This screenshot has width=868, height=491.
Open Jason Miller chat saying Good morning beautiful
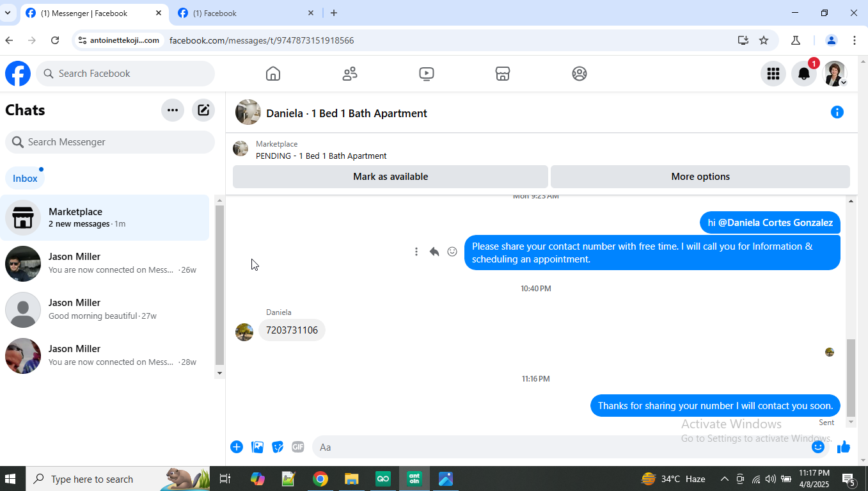[105, 310]
